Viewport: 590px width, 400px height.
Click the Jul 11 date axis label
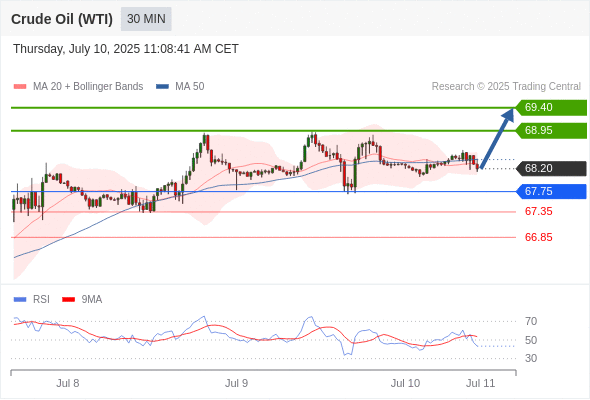tap(481, 383)
